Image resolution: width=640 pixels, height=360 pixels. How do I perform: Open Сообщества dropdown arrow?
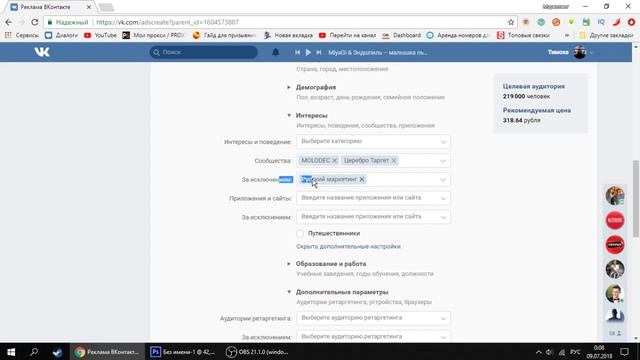click(443, 161)
